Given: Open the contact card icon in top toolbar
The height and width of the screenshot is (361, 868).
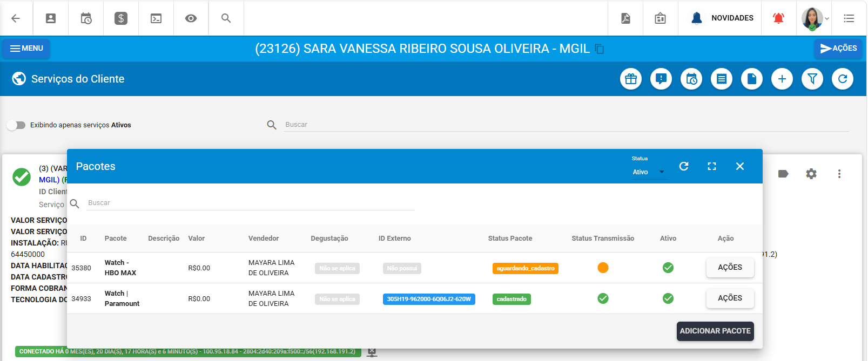Looking at the screenshot, I should 51,18.
